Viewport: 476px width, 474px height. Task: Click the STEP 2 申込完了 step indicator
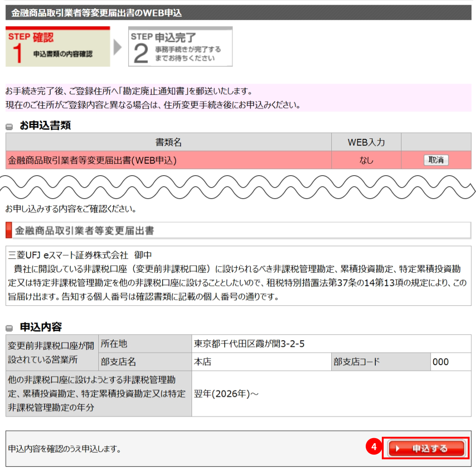coord(180,46)
